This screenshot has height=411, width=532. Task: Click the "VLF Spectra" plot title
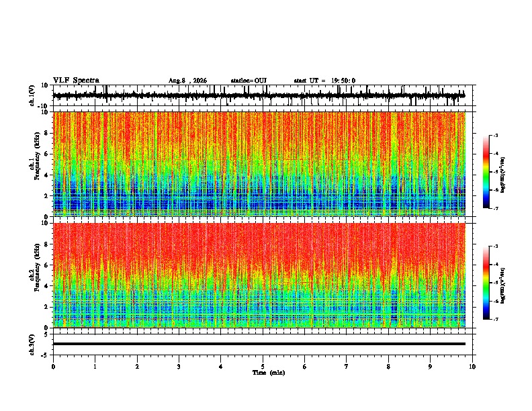(76, 81)
